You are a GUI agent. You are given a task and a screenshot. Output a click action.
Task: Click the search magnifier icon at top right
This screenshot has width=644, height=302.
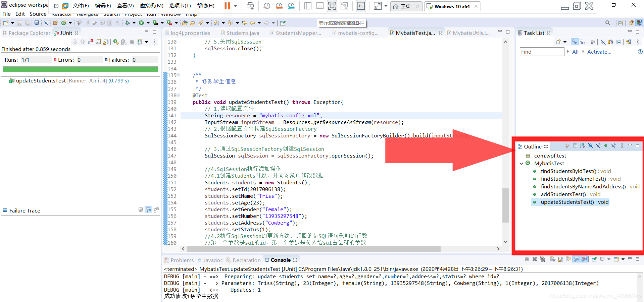608,23
